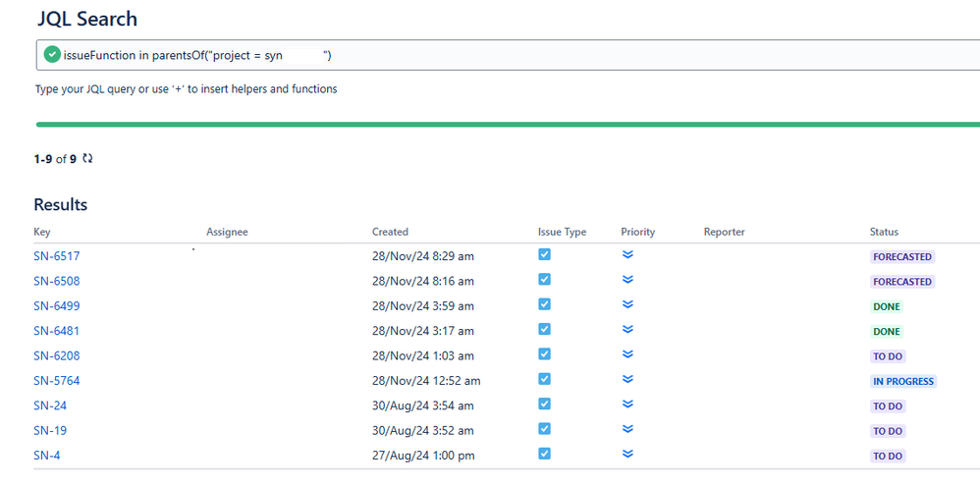Click the FORECASTED status badge for SN-6517
This screenshot has height=487, width=980.
[902, 257]
